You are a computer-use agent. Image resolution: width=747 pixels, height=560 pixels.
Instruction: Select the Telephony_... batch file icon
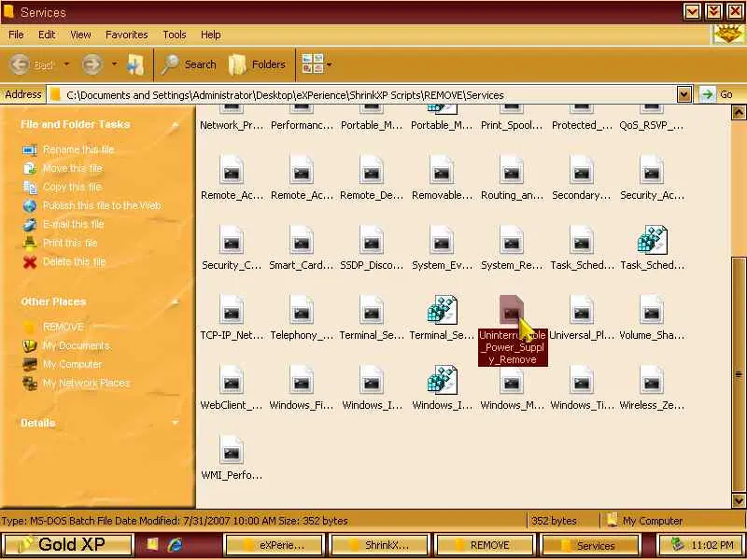[x=302, y=310]
